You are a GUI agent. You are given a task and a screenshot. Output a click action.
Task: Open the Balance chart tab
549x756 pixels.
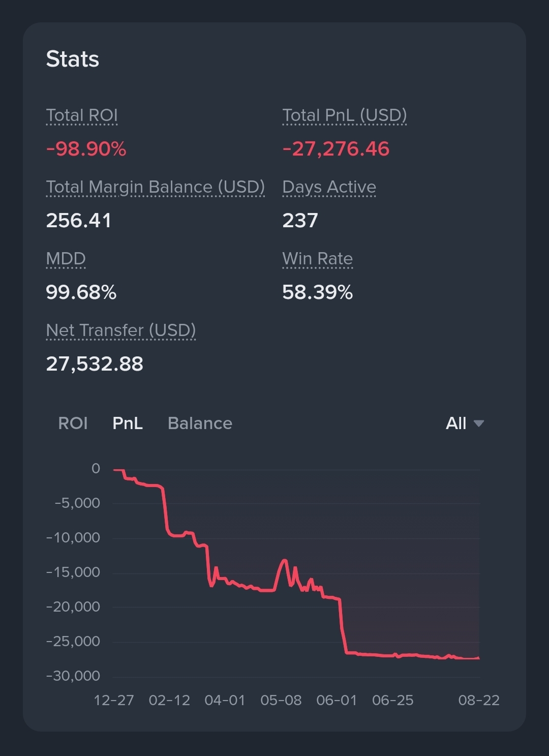pyautogui.click(x=200, y=423)
